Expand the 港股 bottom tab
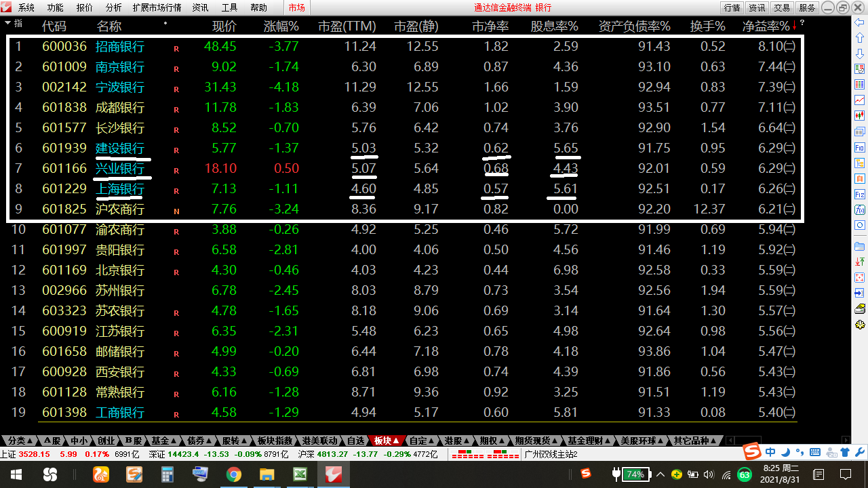The height and width of the screenshot is (488, 868). pos(458,441)
